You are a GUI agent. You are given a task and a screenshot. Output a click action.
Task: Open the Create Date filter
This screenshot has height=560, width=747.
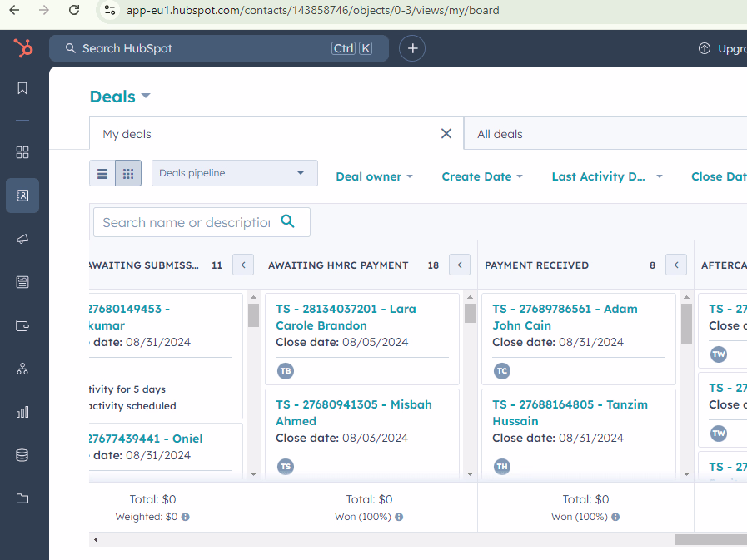[482, 176]
